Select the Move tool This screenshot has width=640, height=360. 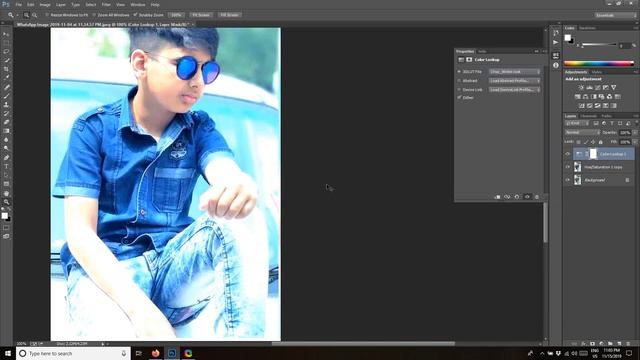(6, 34)
